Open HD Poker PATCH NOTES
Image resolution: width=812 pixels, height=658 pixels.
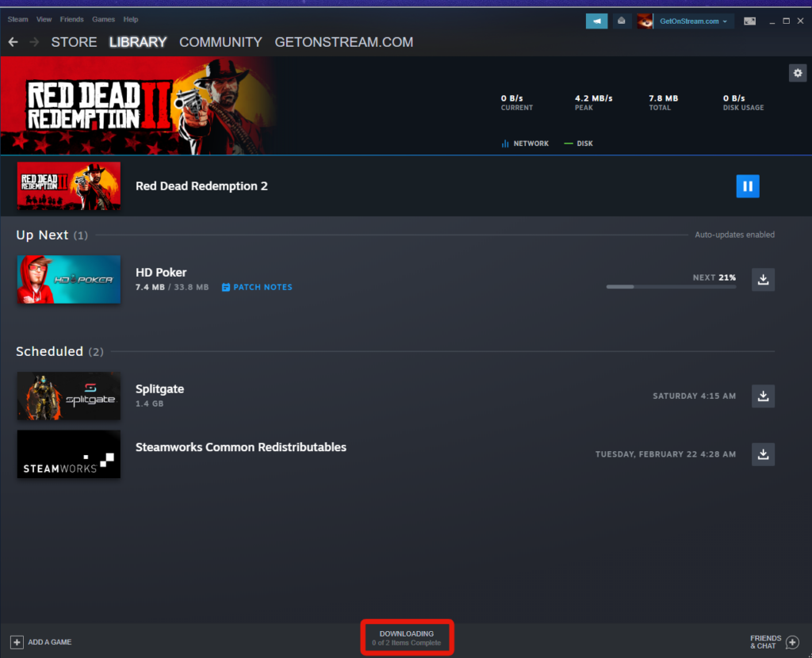pos(257,287)
